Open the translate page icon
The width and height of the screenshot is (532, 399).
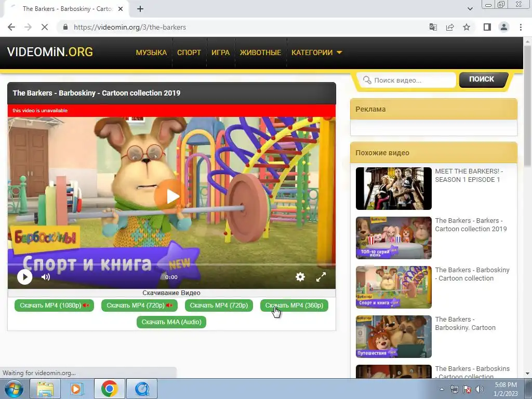click(x=433, y=27)
